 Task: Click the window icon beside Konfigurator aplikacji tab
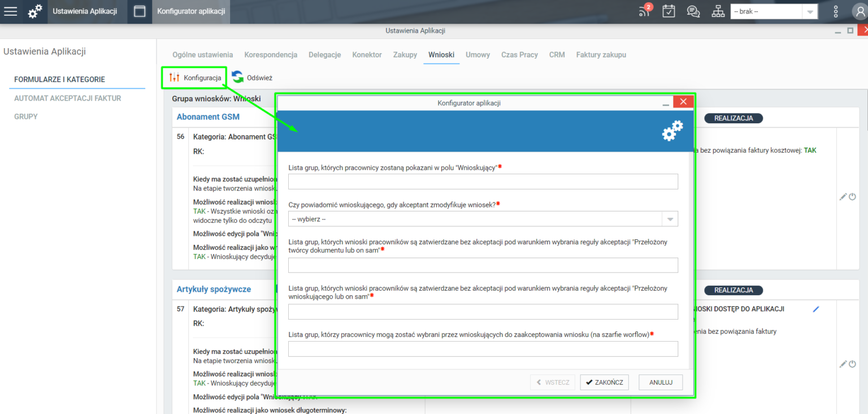(x=140, y=11)
